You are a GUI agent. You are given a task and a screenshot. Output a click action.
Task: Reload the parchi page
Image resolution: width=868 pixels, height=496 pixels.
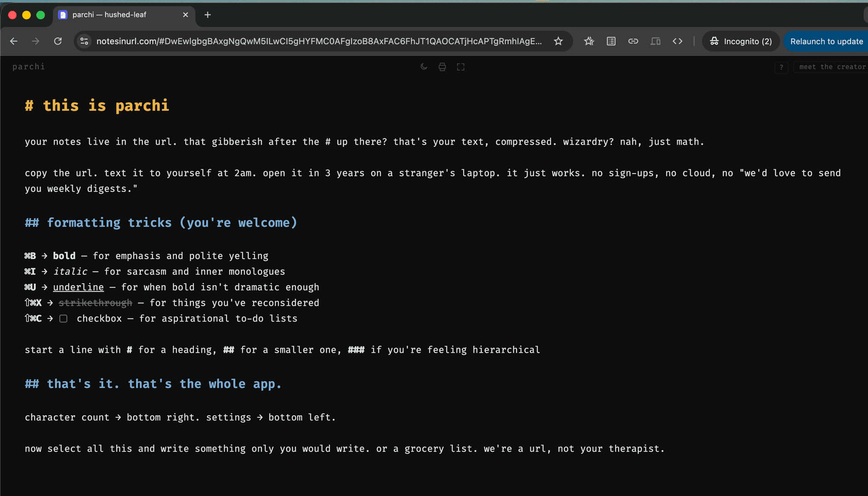click(58, 41)
